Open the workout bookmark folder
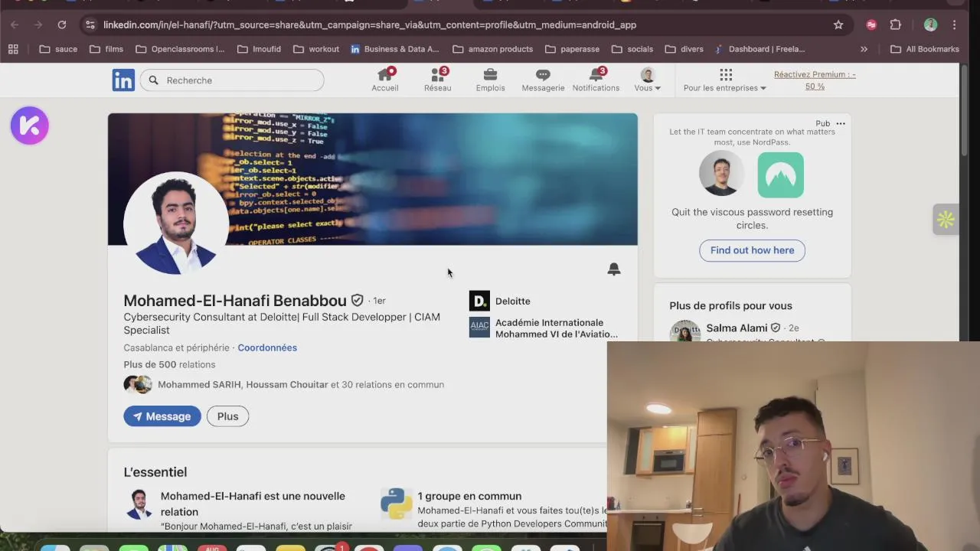 point(316,49)
